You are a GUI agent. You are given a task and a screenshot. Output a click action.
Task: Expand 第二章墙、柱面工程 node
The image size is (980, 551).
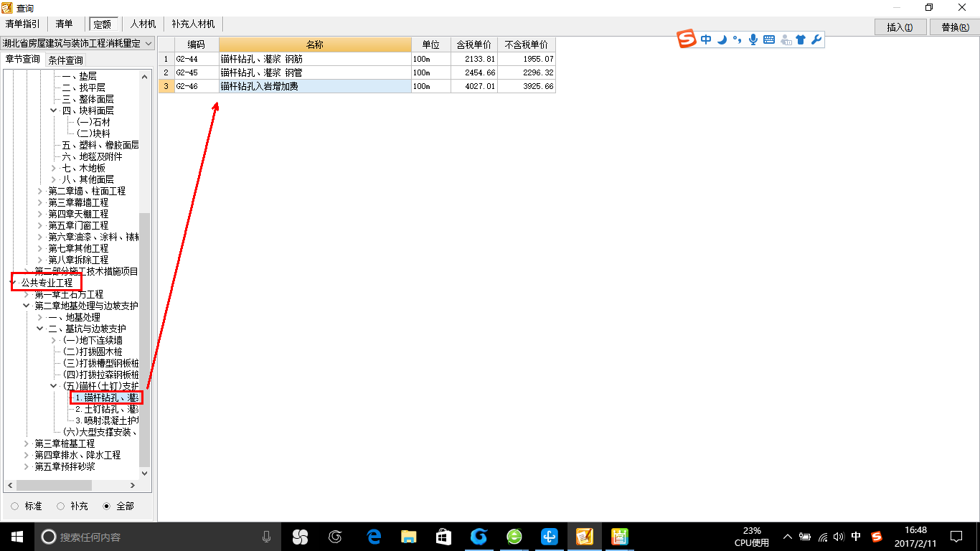click(x=40, y=191)
